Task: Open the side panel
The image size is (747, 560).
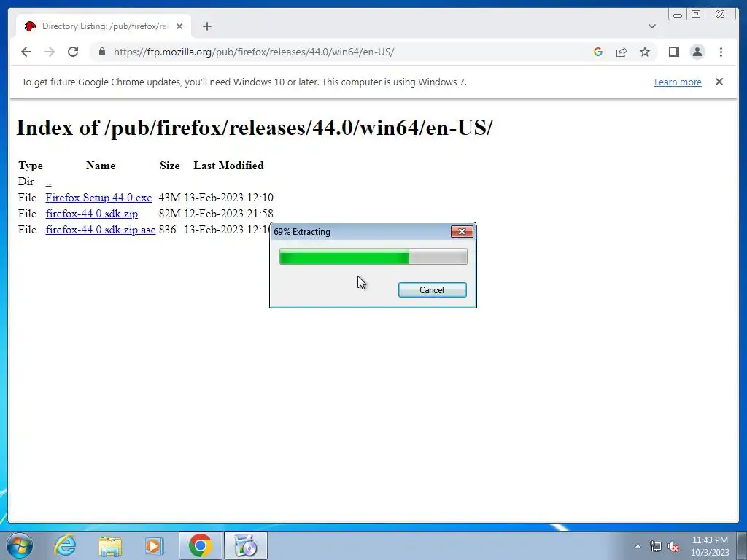Action: coord(673,52)
